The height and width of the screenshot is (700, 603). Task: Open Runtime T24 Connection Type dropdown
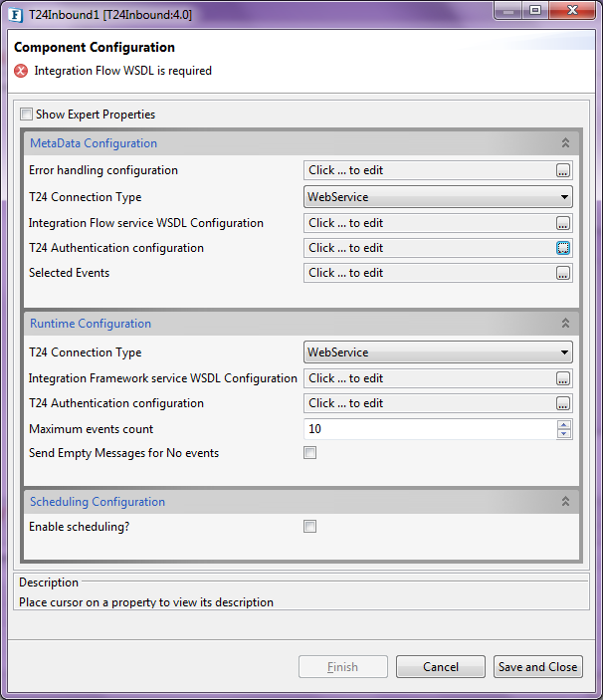[x=438, y=352]
